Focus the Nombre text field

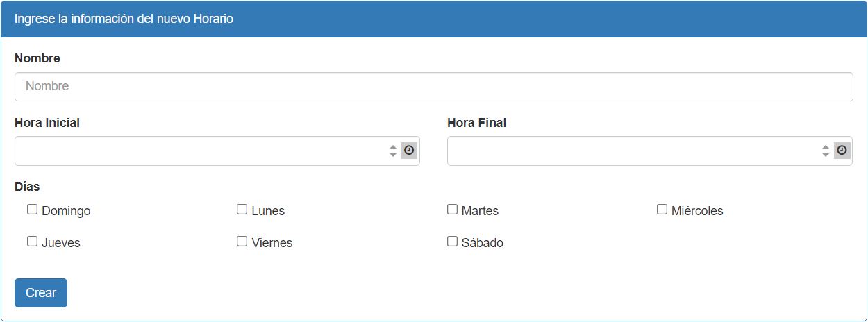pyautogui.click(x=433, y=87)
